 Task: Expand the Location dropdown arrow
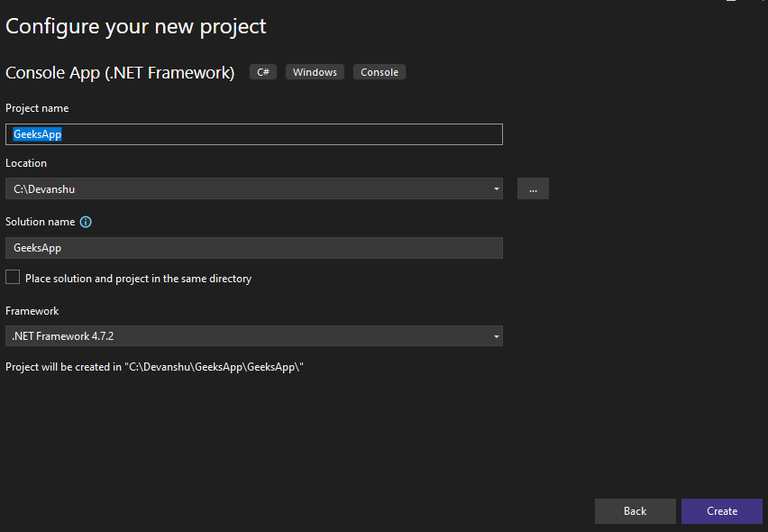[496, 189]
